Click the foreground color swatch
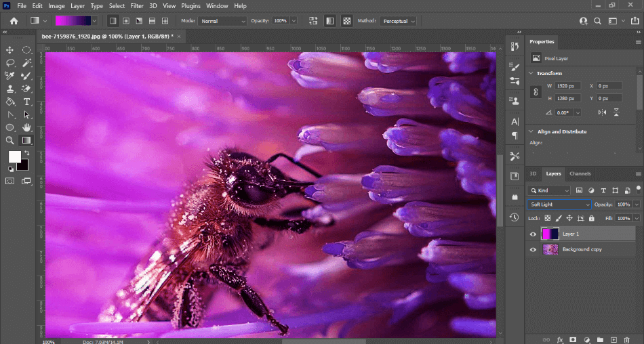 point(15,157)
